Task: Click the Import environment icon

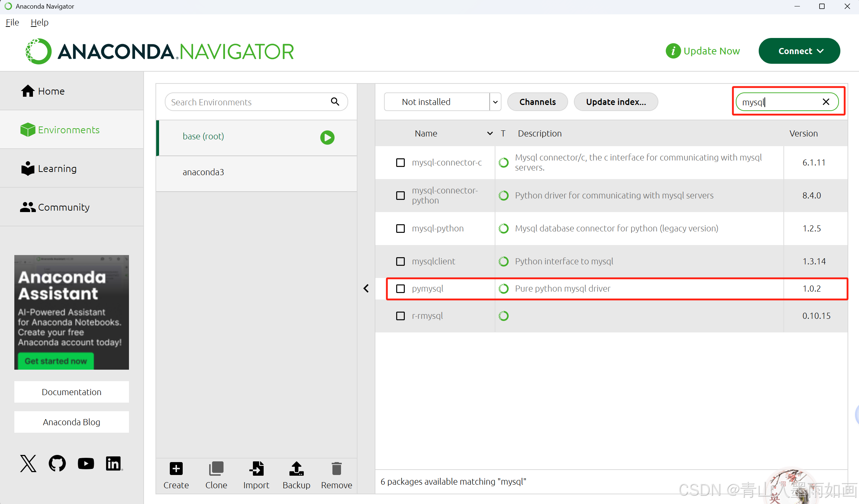Action: coord(256,469)
